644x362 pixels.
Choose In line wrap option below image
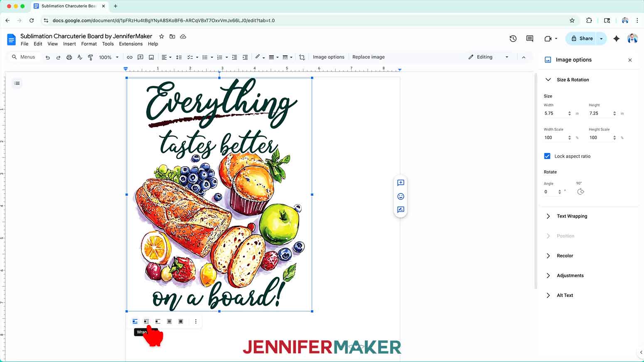pos(135,321)
